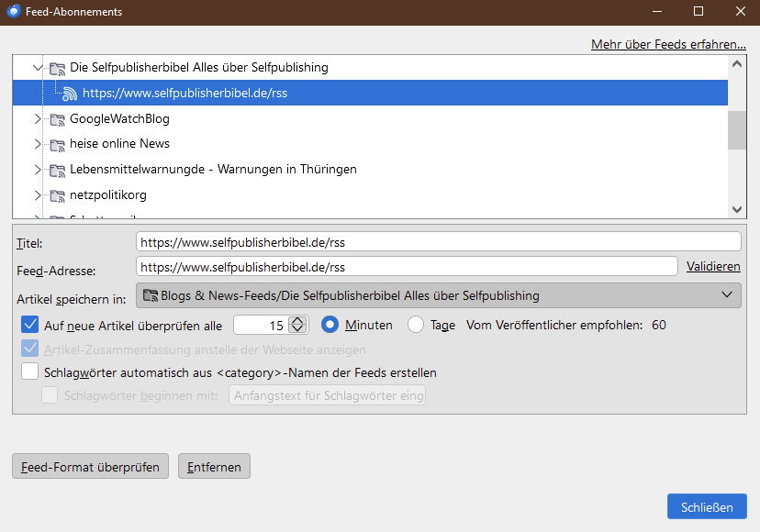This screenshot has height=532, width=760.
Task: Click the GoogleWatchBlog feed folder icon
Action: coord(58,119)
